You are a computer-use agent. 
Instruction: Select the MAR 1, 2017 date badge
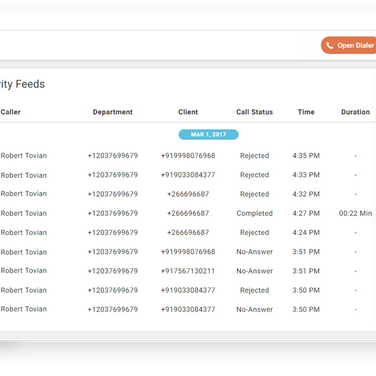pyautogui.click(x=208, y=134)
